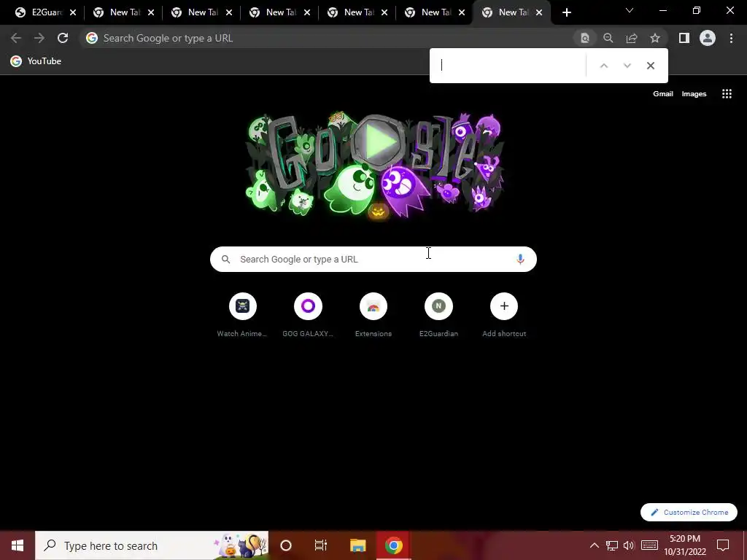Close the find bar
This screenshot has height=560, width=747.
pos(650,66)
